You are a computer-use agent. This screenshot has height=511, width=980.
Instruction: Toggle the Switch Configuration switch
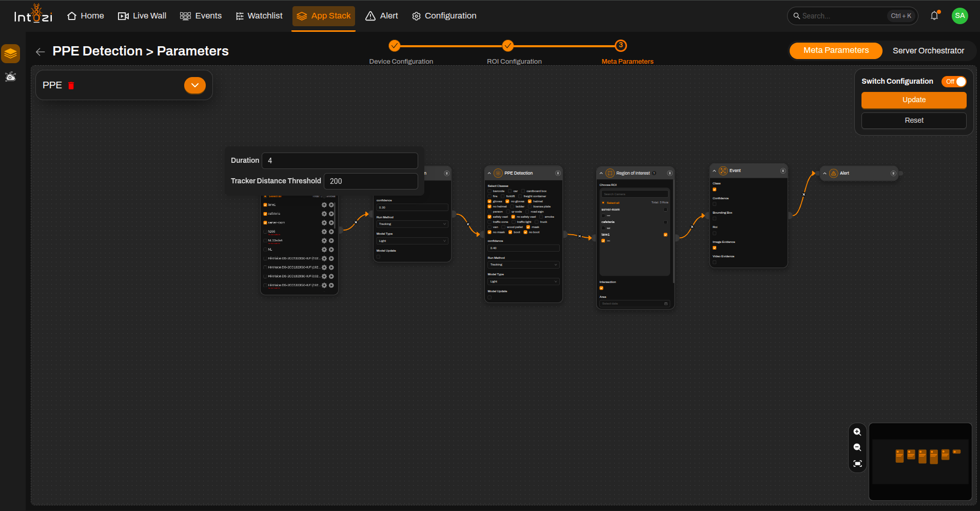point(954,82)
